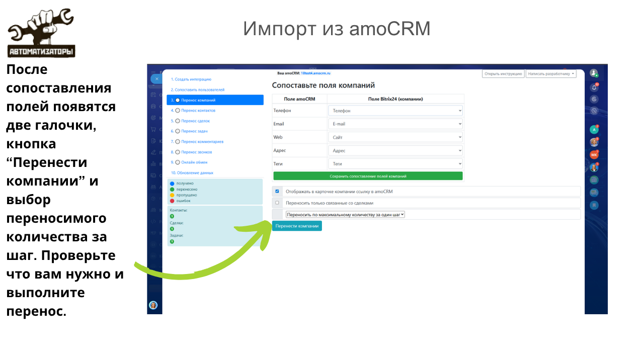Click the 'Поле amoCRM' column header
The height and width of the screenshot is (362, 644).
299,99
